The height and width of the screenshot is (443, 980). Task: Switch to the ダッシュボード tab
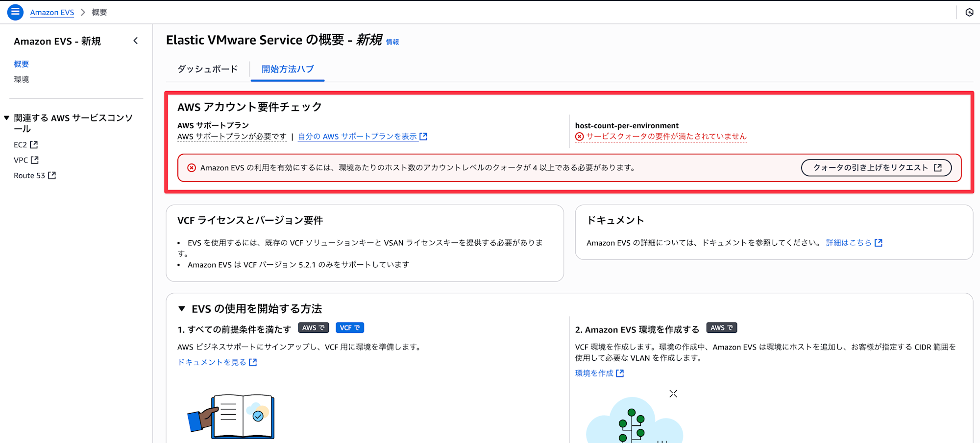click(x=208, y=69)
